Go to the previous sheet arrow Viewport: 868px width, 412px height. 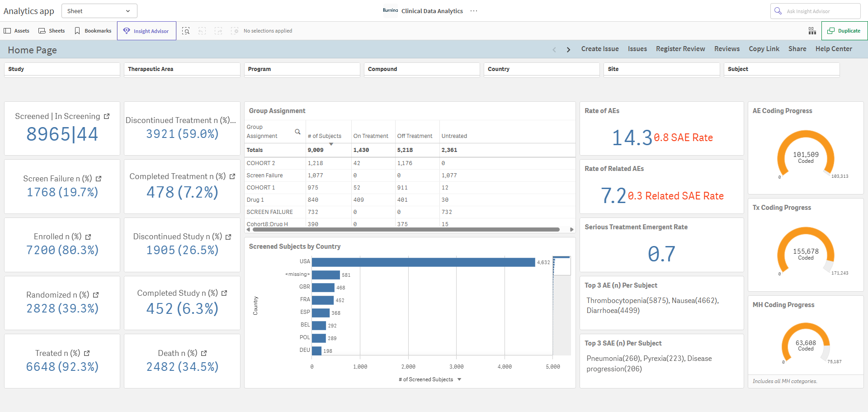554,49
